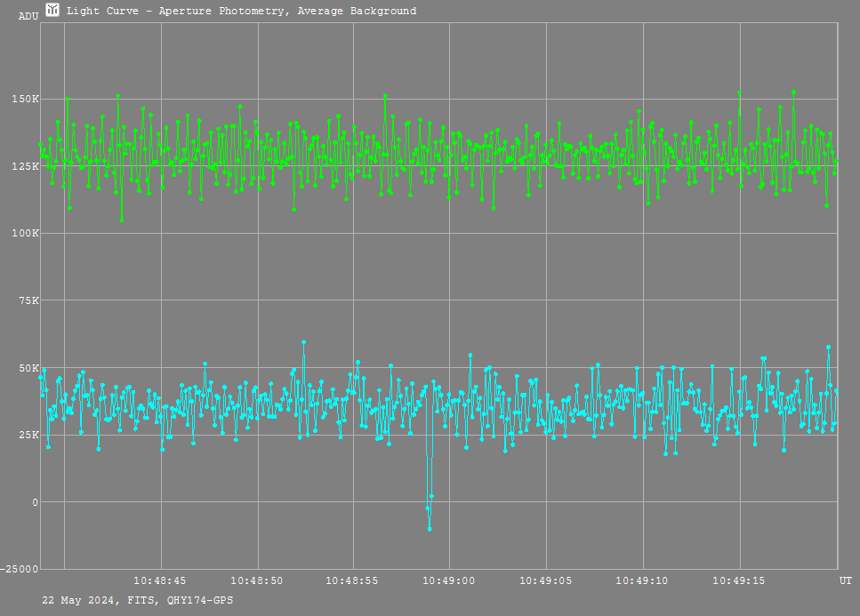
Task: Click the lowest cyan data point below zero
Action: pos(430,530)
